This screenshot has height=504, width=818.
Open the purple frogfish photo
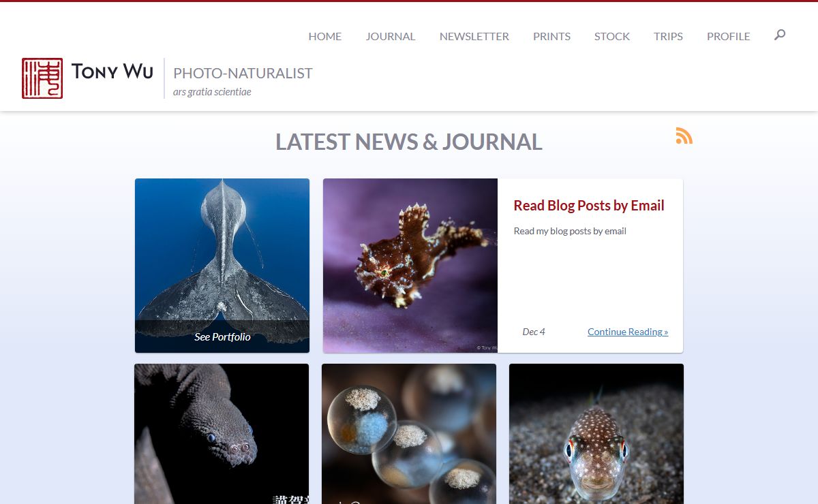(410, 266)
